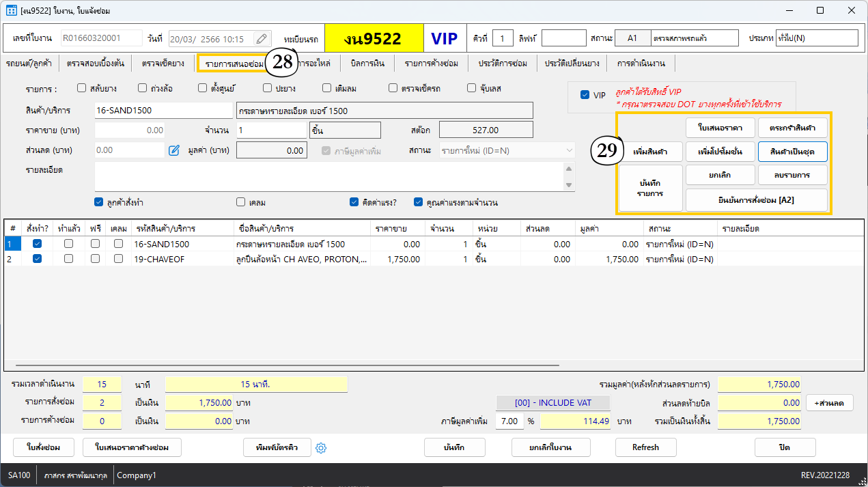Enable the เคลม checkbox below details

coord(240,202)
